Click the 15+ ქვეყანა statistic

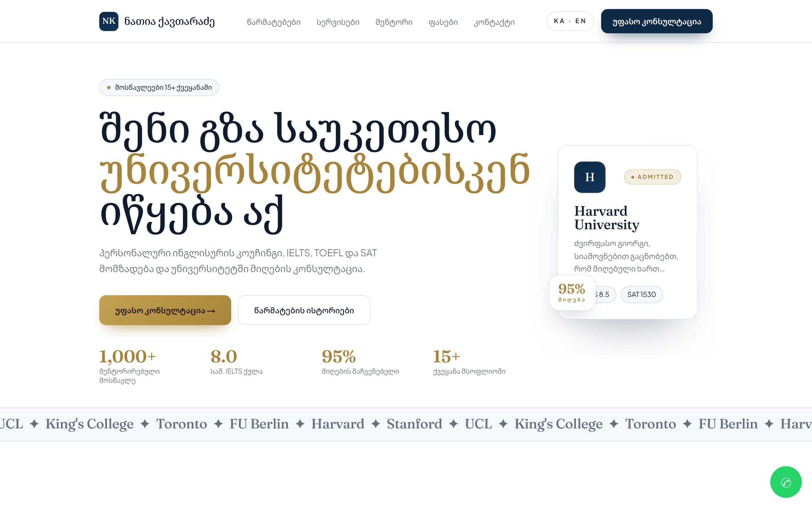(469, 362)
